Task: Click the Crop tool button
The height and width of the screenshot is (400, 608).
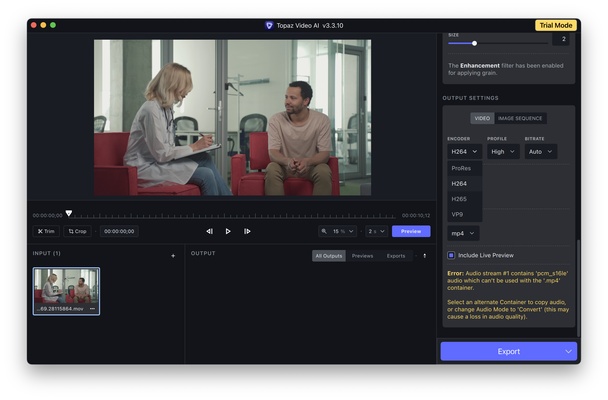Action: (77, 231)
